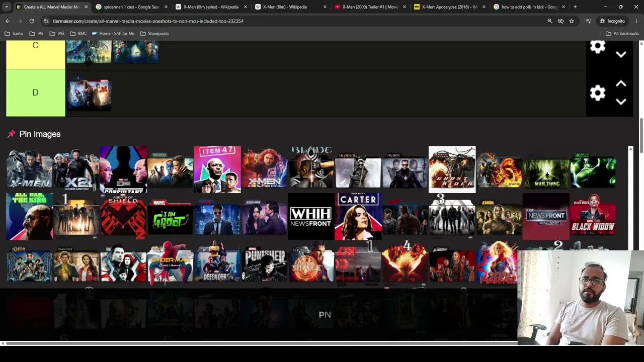644x362 pixels.
Task: Pick the X-Men Dark Phoenix poster
Action: click(264, 169)
